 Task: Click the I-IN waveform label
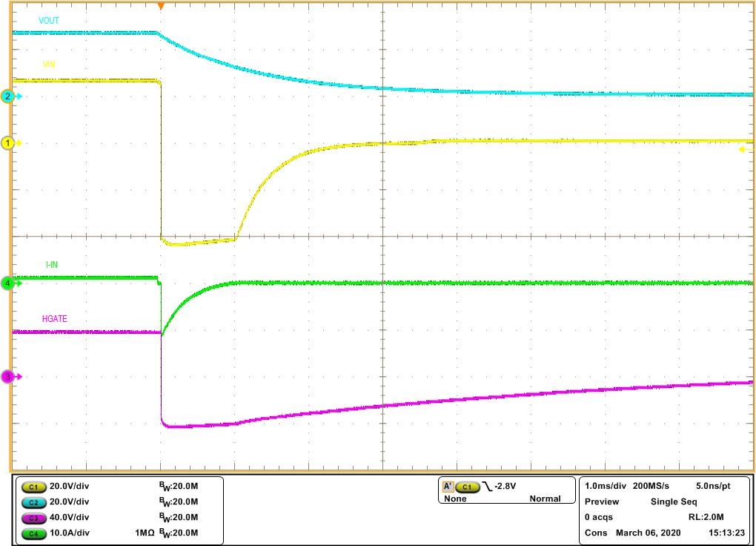(53, 265)
